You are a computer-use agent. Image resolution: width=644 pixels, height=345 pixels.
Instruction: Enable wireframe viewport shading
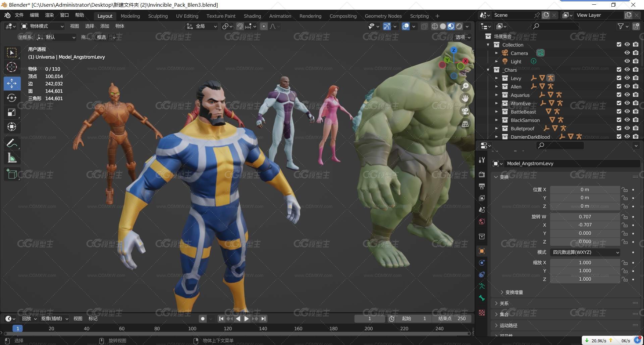coord(435,26)
